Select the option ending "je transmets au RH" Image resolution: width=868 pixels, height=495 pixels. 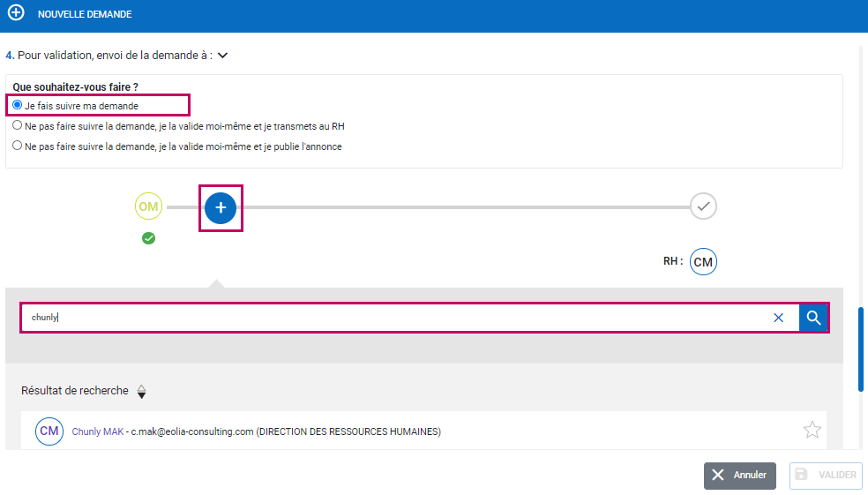pos(18,125)
